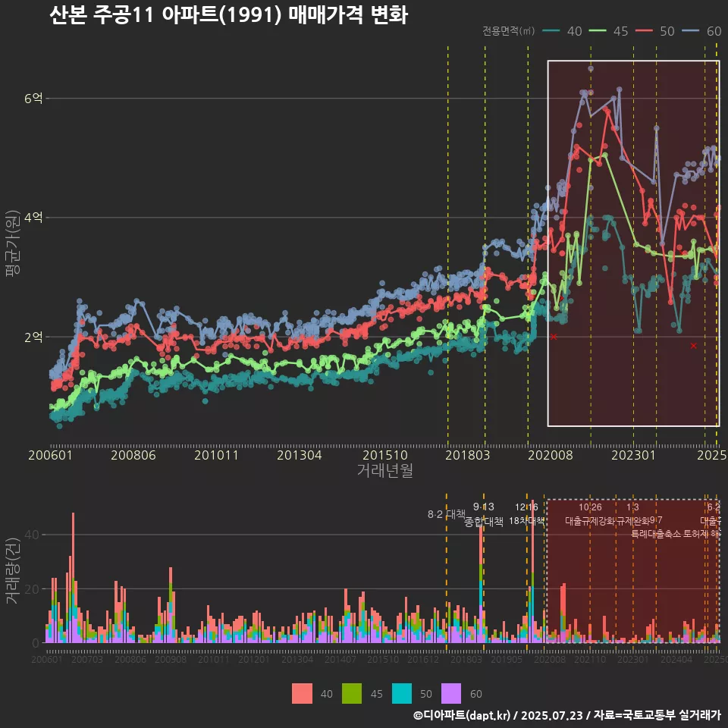The width and height of the screenshot is (728, 728).
Task: Click the 0 baseline label on volume chart
Action: click(x=36, y=644)
